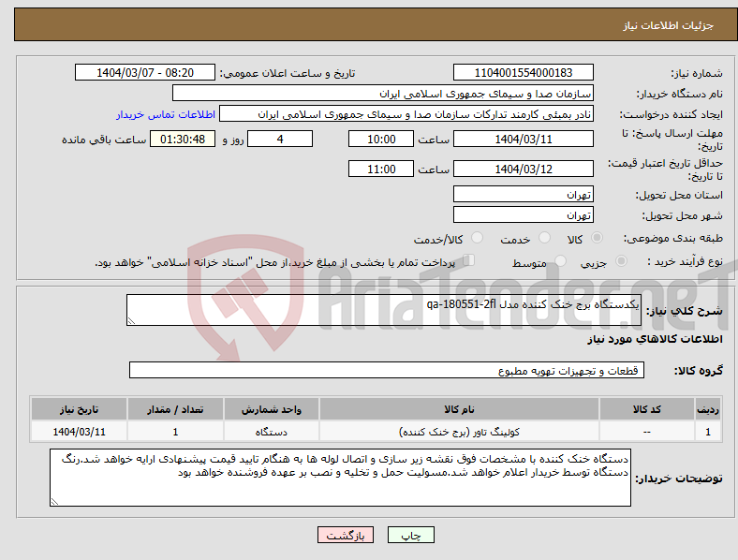Click the نام کالا column header
The image size is (738, 560).
[x=459, y=409]
